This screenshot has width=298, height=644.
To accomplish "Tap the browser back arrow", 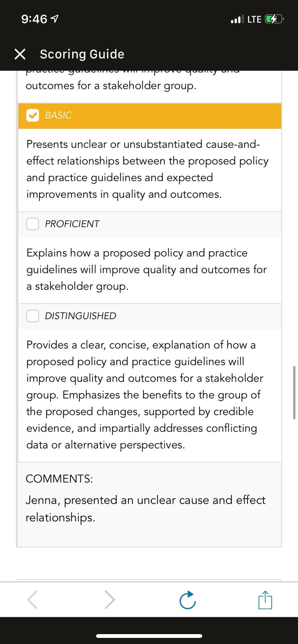I will tap(33, 600).
